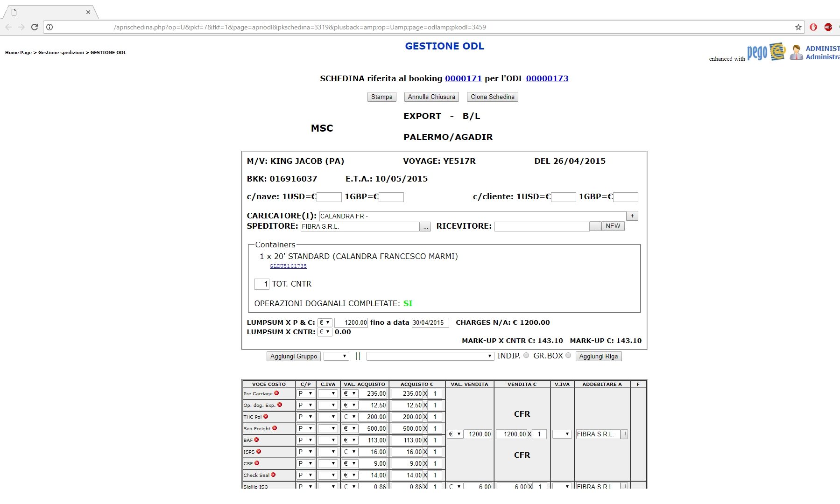
Task: Open Gestione spedizioni breadcrumb
Action: [61, 53]
